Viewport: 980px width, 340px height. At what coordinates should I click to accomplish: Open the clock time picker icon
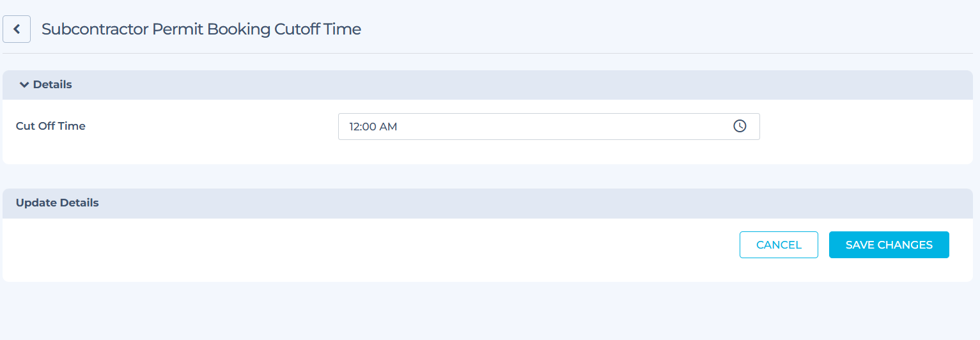[x=739, y=127]
